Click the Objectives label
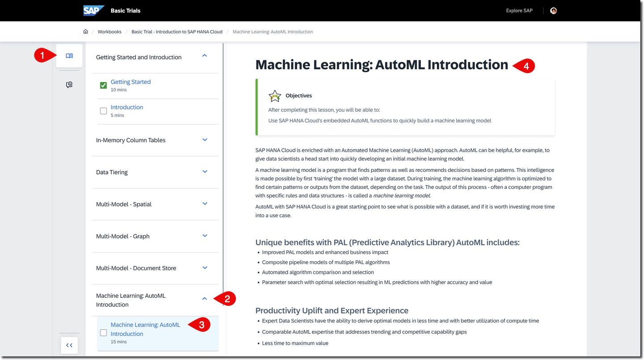The width and height of the screenshot is (644, 360). [x=299, y=96]
